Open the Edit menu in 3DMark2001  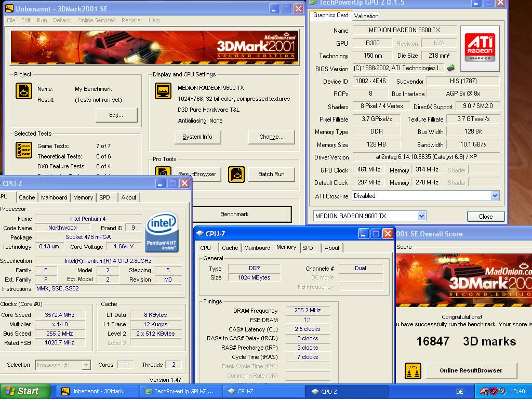(x=26, y=20)
